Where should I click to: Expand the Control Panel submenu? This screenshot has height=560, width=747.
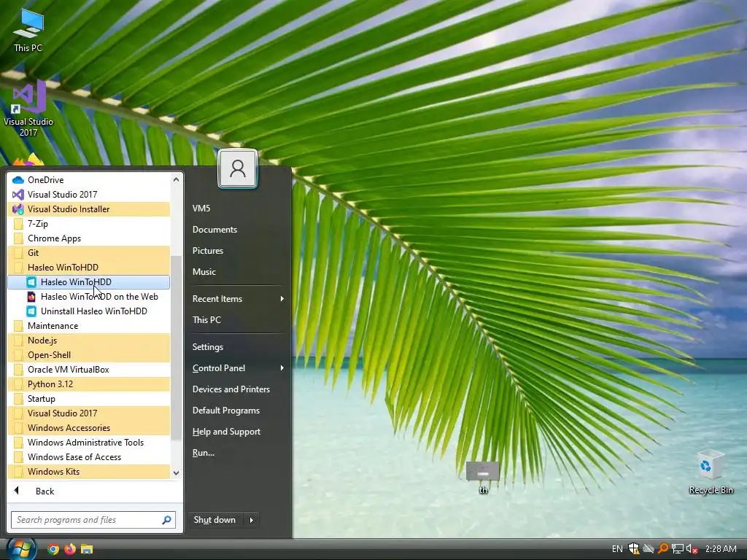pyautogui.click(x=238, y=368)
